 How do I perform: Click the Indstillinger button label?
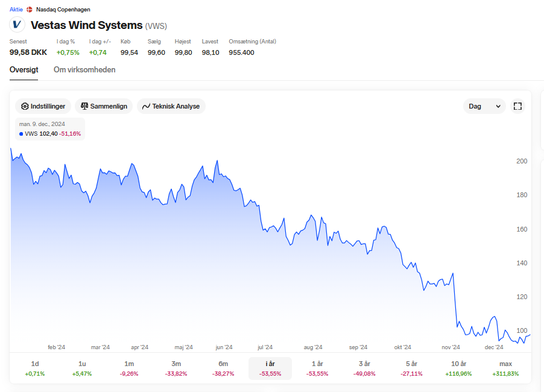(x=48, y=106)
